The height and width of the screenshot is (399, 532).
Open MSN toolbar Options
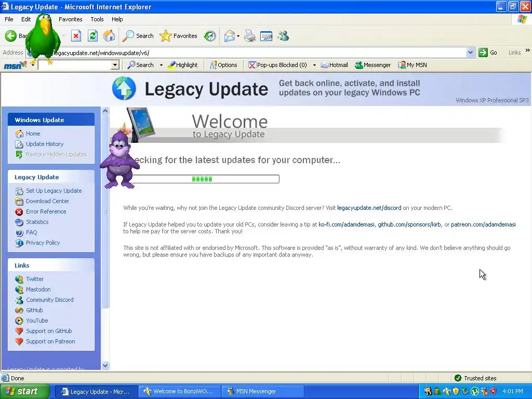[223, 65]
